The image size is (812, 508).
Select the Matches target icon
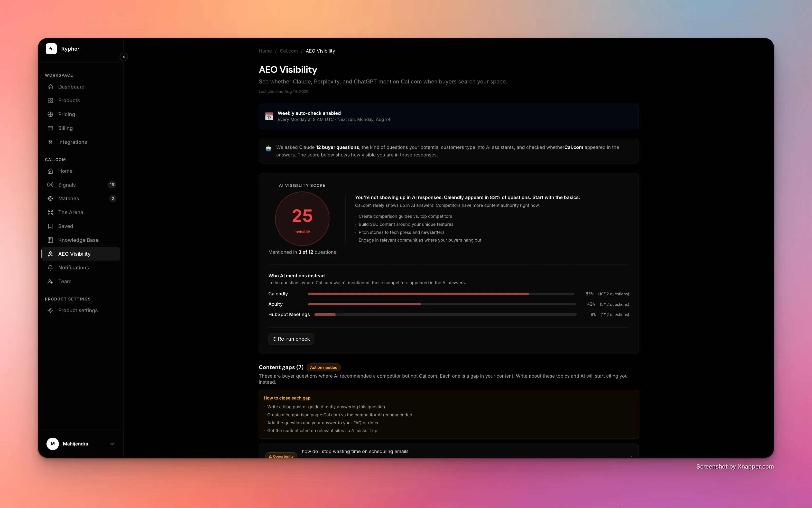coord(50,199)
